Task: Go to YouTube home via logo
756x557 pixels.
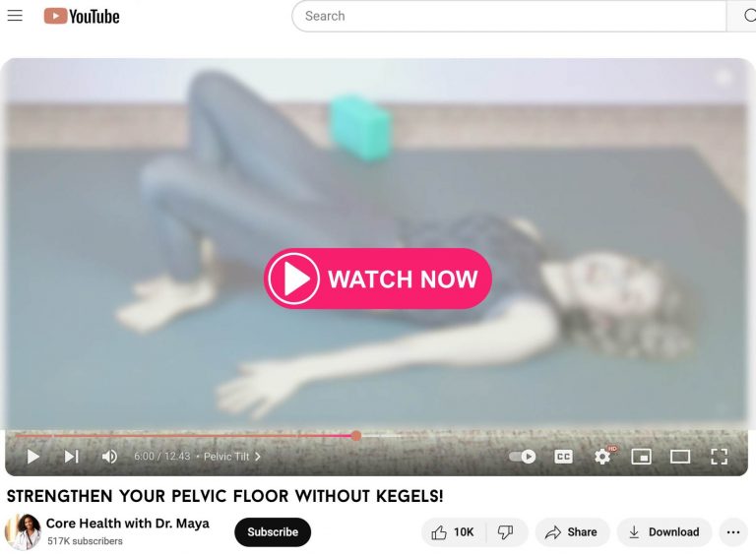Action: [82, 17]
